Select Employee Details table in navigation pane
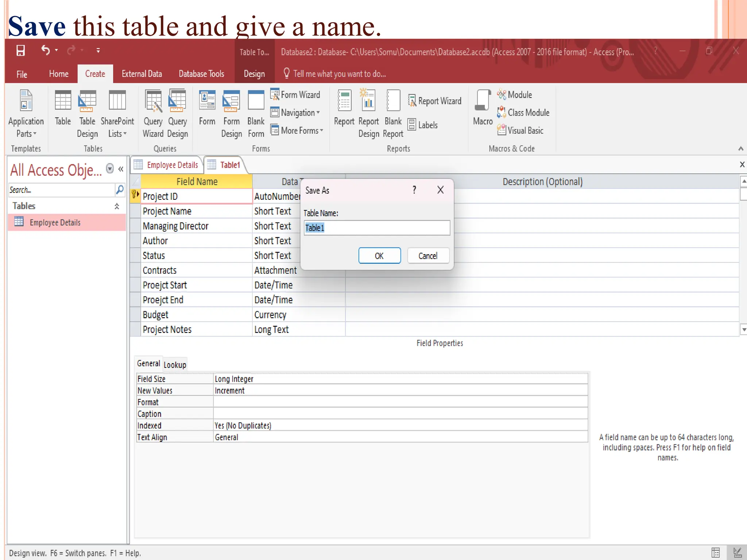Image resolution: width=747 pixels, height=560 pixels. pos(67,222)
